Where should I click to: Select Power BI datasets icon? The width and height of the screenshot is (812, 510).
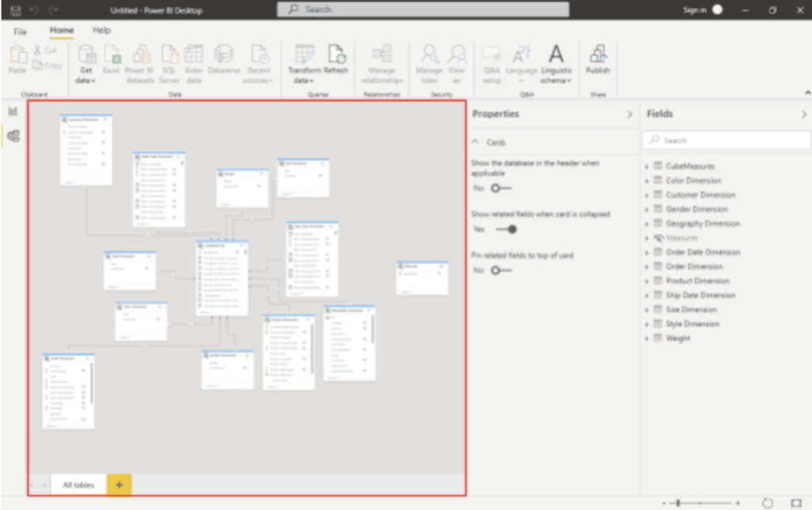click(140, 54)
